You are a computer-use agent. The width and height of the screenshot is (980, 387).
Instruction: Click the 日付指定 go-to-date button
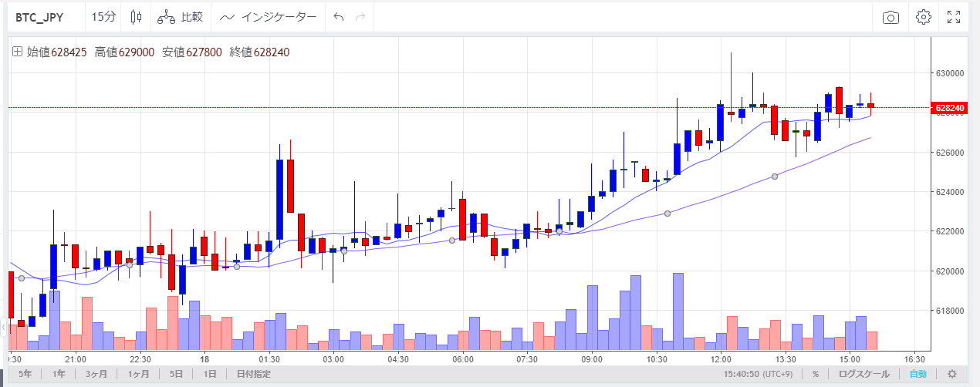tap(253, 374)
